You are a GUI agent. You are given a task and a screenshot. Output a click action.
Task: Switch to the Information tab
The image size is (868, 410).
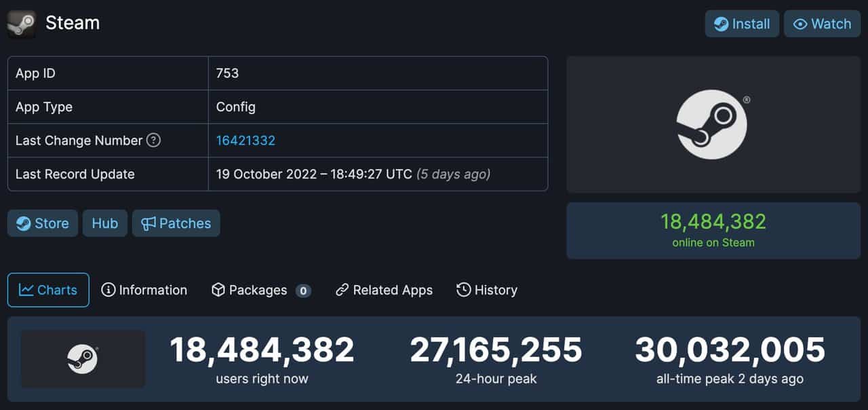point(144,290)
